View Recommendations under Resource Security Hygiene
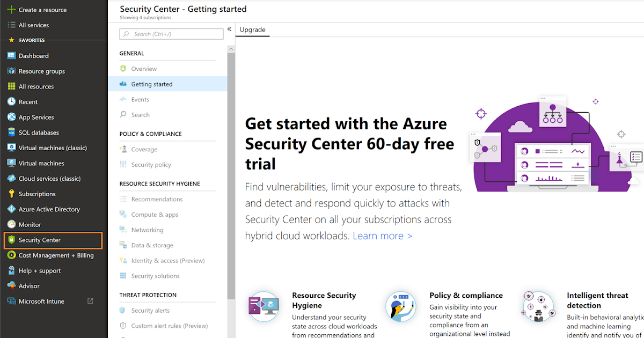This screenshot has width=644, height=338. pos(156,199)
